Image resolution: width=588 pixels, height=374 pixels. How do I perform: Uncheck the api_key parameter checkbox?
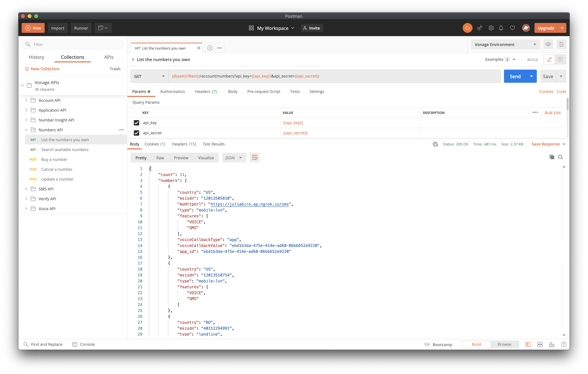click(x=136, y=123)
